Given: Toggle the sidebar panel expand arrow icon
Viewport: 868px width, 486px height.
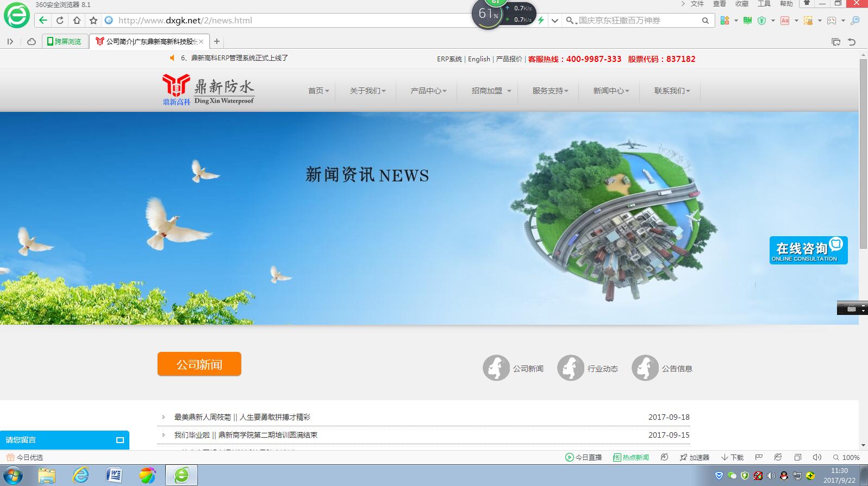Looking at the screenshot, I should (10, 41).
